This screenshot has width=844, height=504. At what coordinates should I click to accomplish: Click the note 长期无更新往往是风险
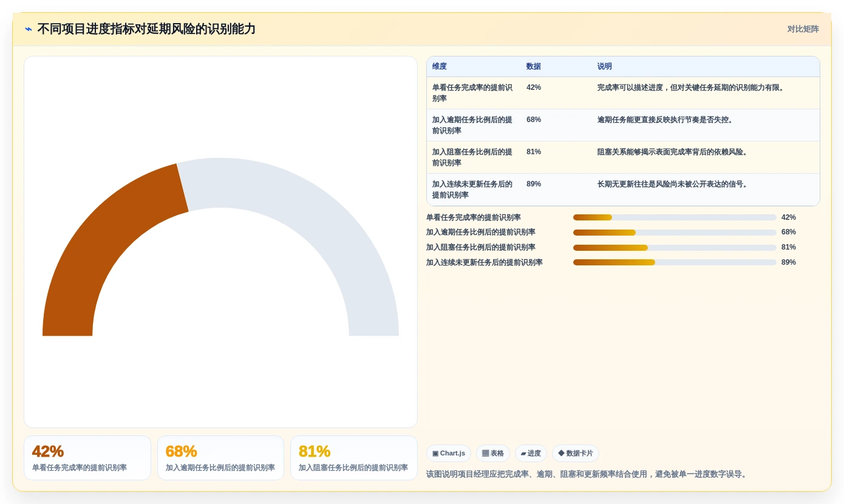coord(674,184)
